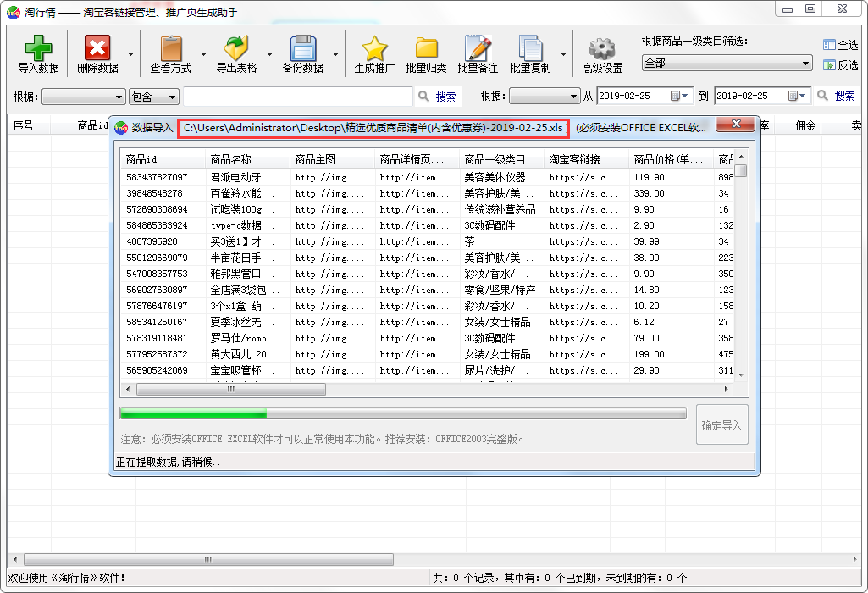Open the 包含 condition dropdown

click(153, 97)
